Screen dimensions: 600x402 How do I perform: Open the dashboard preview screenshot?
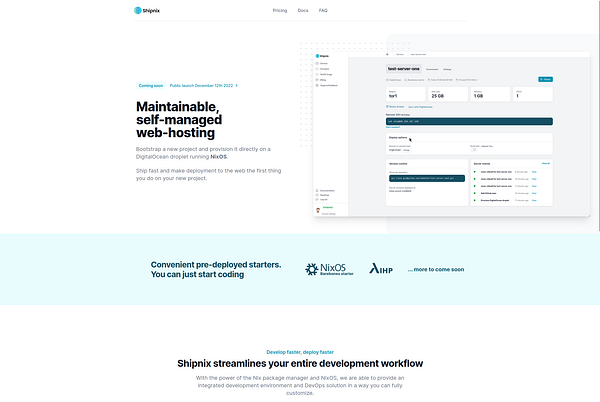click(x=452, y=134)
